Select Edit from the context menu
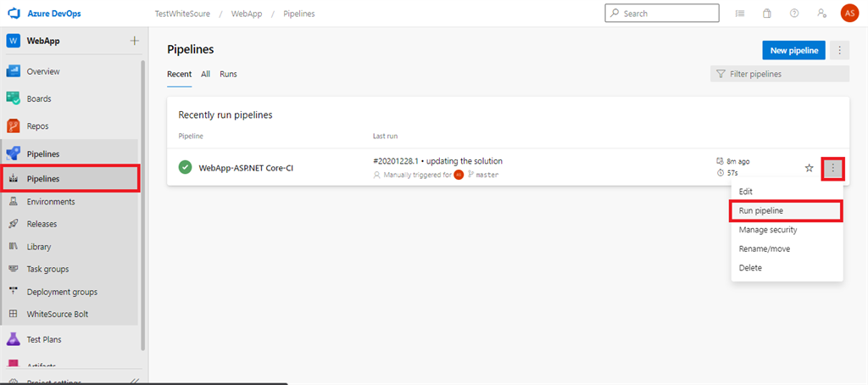Screen dimensions: 868x385 (x=787, y=191)
